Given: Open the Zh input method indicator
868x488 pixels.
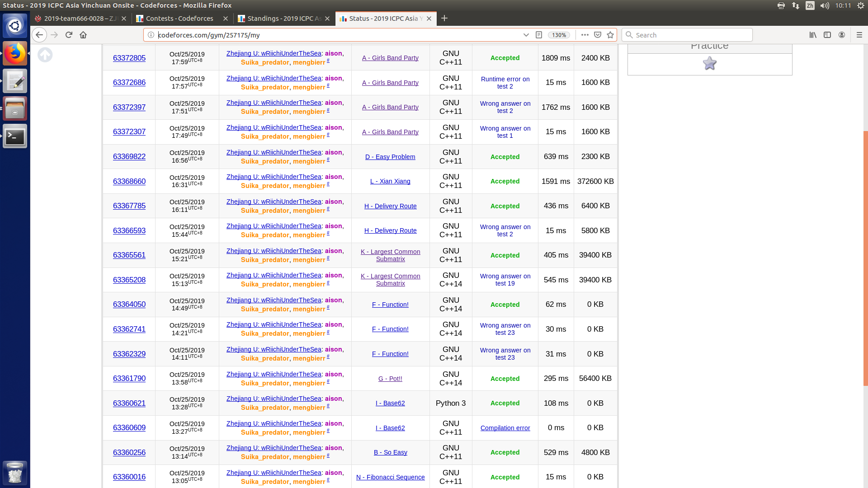Looking at the screenshot, I should click(810, 5).
